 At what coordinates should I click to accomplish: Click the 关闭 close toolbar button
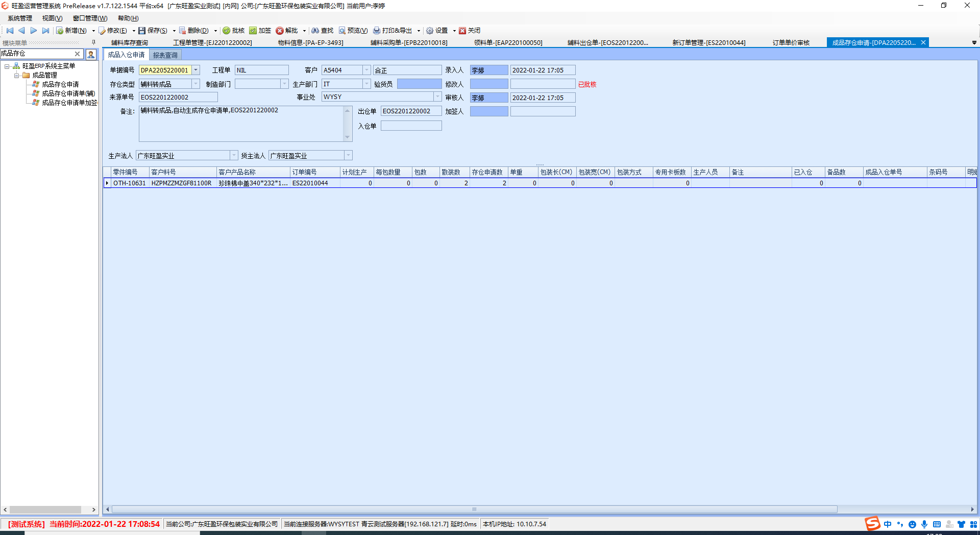click(x=470, y=31)
